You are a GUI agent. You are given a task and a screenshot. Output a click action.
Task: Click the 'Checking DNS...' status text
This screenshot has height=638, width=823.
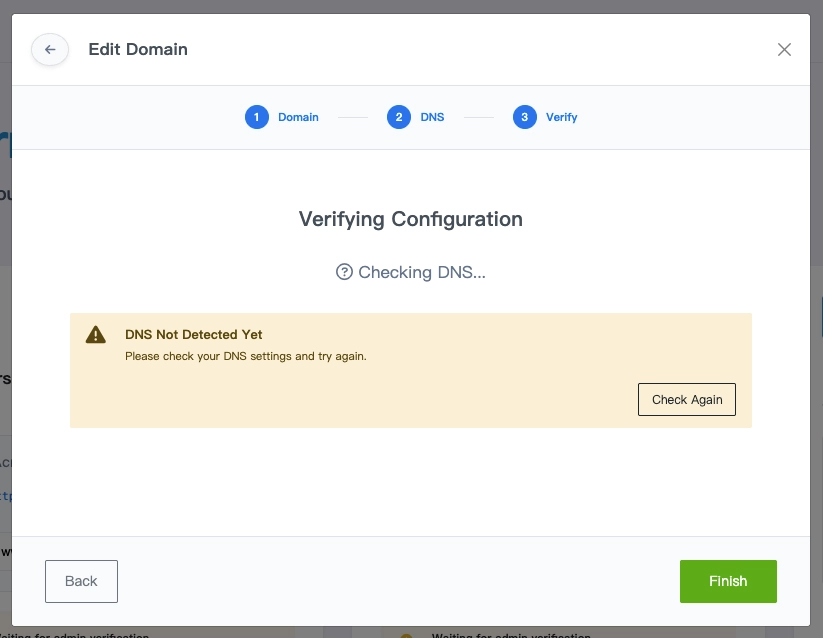422,272
